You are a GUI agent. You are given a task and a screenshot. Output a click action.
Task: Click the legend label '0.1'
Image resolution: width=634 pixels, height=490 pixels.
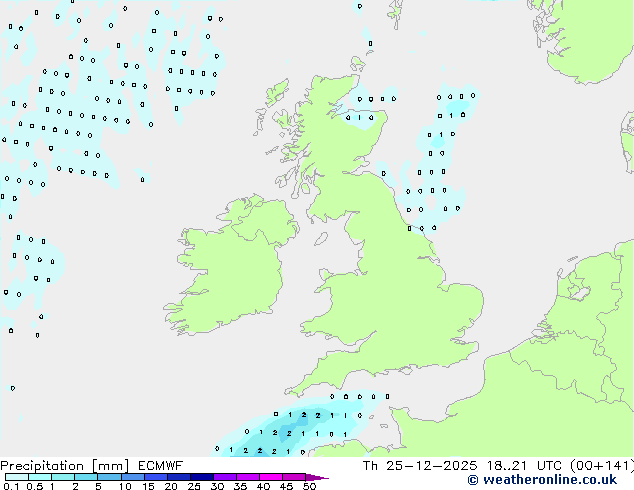coord(12,486)
